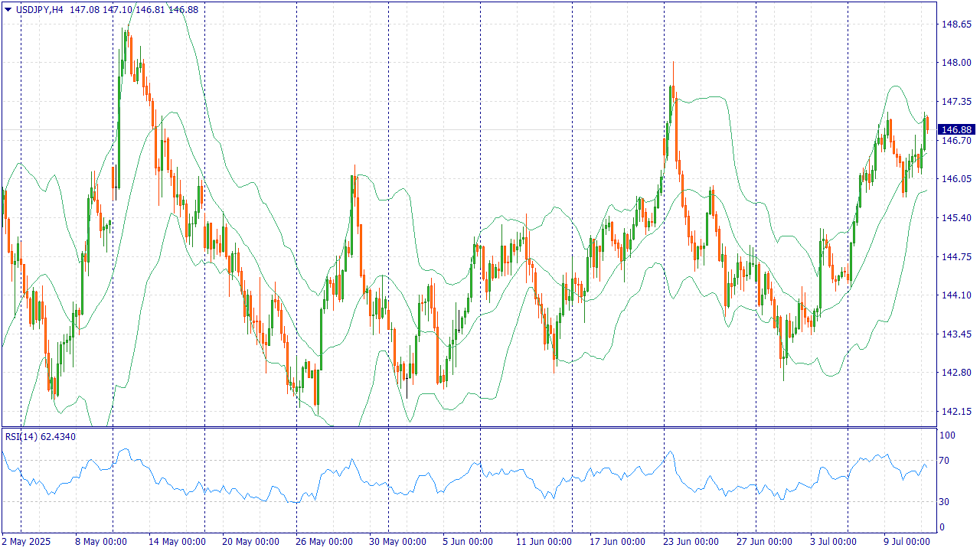Click the RSI(14) 62.4340 indicator label

click(x=41, y=436)
